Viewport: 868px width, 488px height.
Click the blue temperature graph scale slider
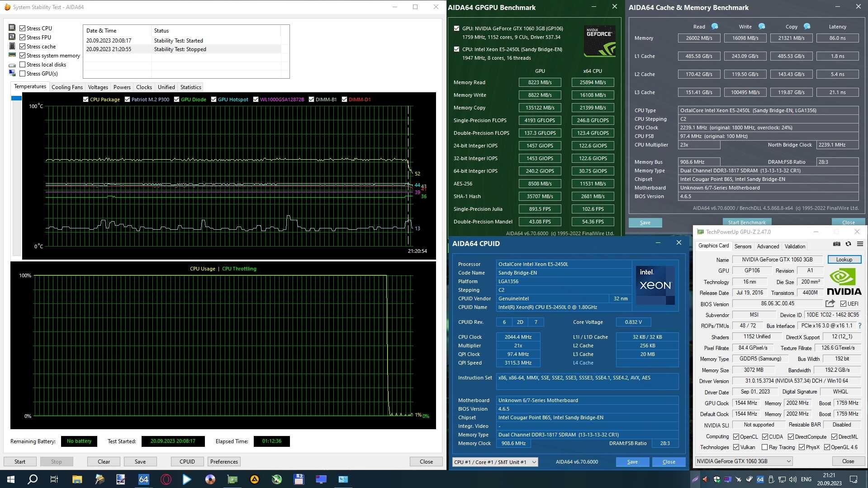tap(16, 98)
